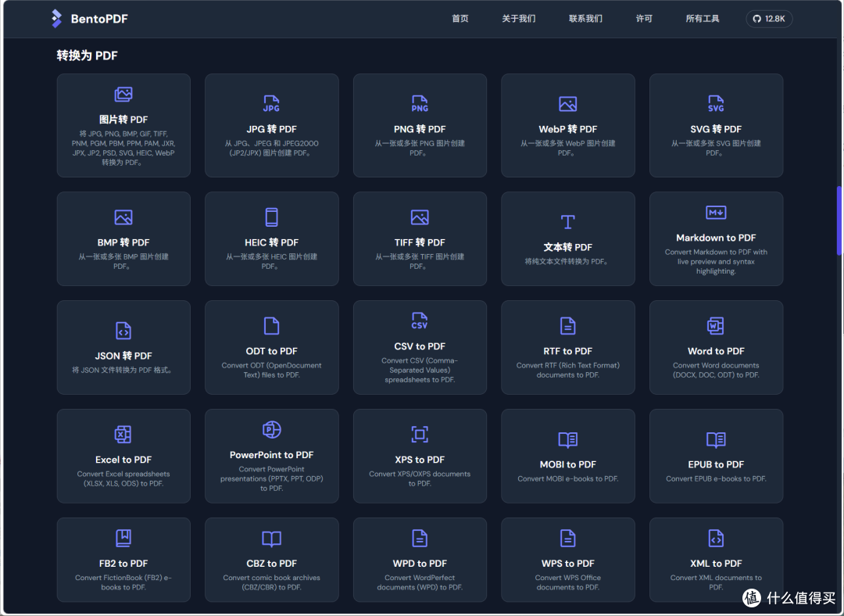Click the XML to PDF title
844x616 pixels.
click(x=716, y=563)
